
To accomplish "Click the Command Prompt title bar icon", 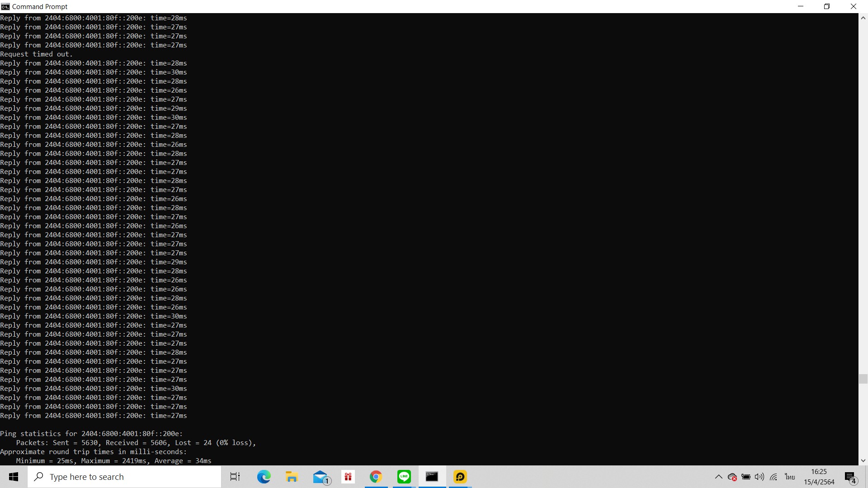I will [x=5, y=6].
